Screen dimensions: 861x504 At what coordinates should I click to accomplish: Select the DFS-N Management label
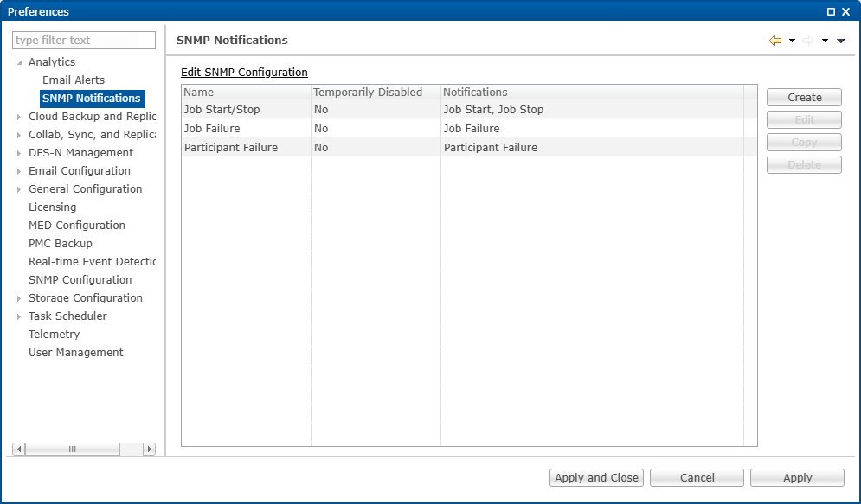(80, 152)
